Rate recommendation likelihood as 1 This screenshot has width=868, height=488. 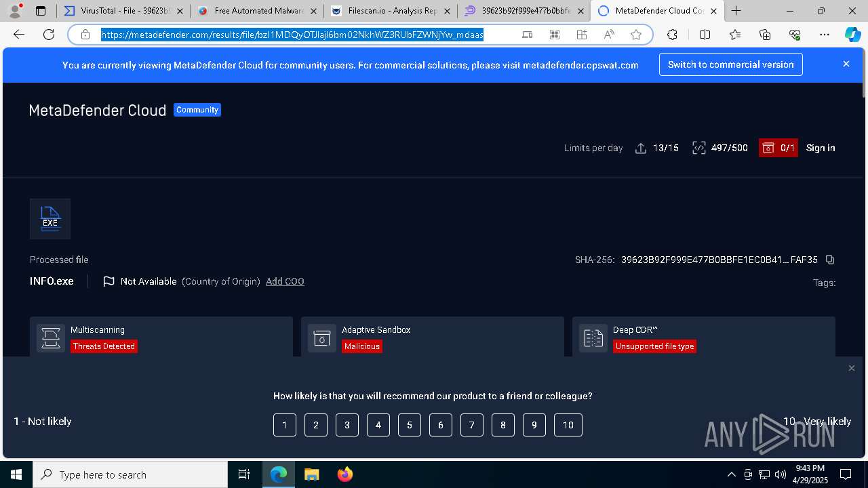285,425
